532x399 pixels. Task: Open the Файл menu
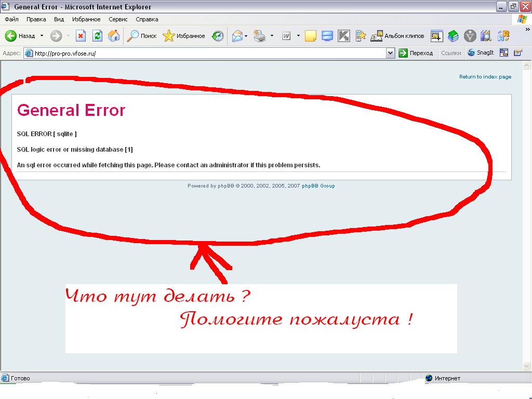click(11, 19)
